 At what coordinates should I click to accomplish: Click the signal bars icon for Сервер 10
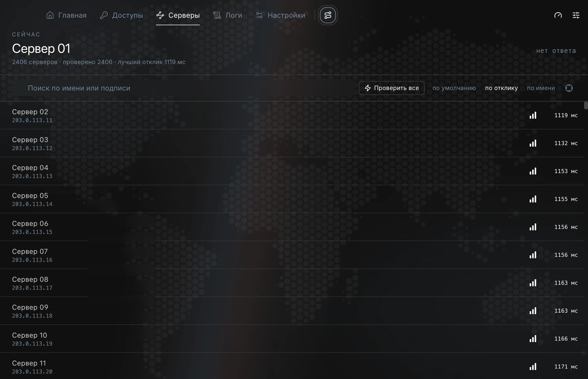point(533,339)
